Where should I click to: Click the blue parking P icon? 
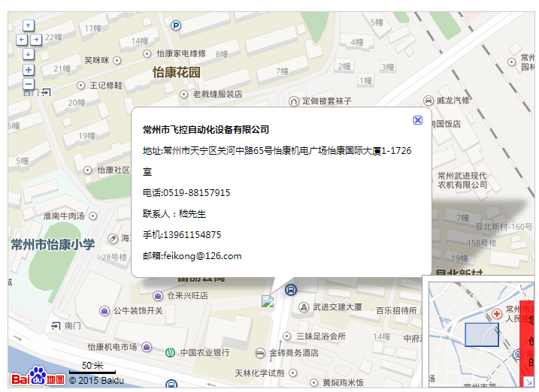[x=176, y=26]
